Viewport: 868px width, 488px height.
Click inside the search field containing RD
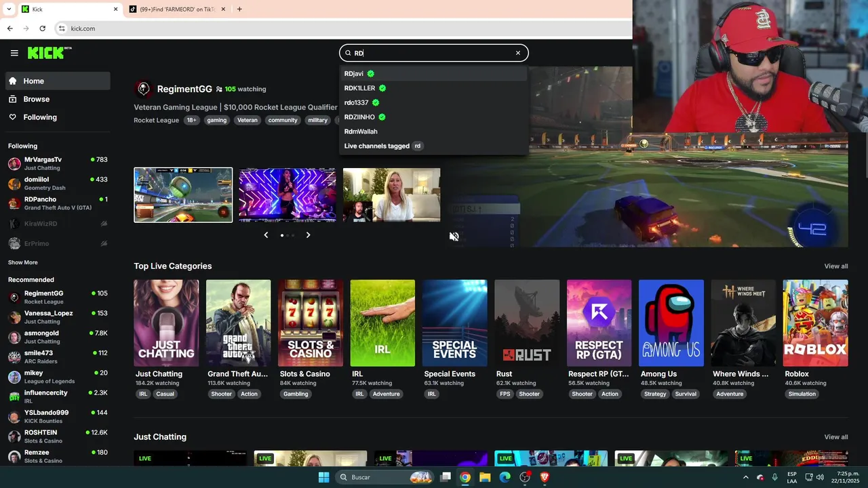(x=434, y=53)
